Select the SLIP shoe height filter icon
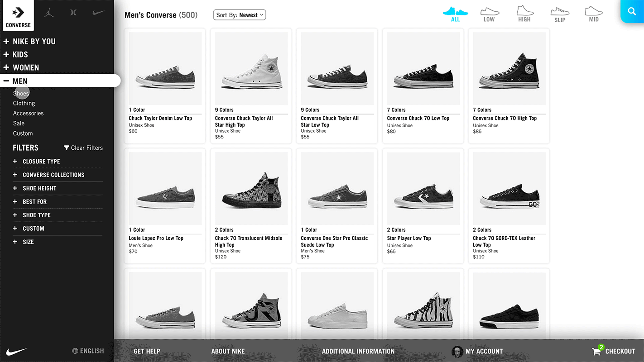 pos(560,13)
